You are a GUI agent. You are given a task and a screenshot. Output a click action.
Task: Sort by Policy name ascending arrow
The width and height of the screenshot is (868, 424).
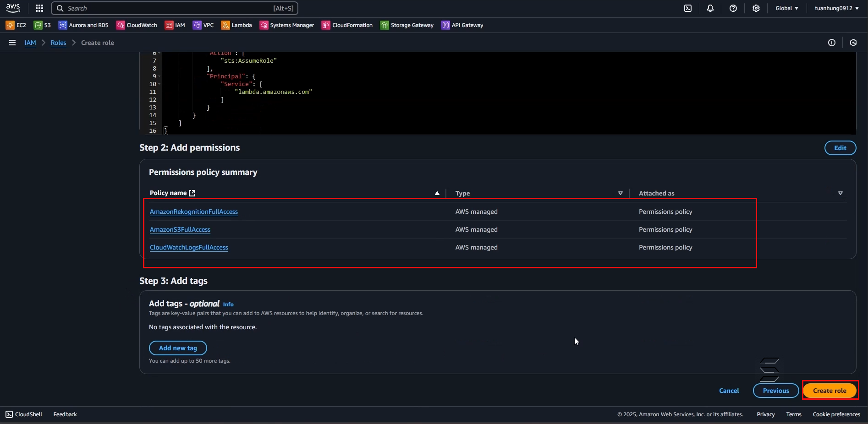click(437, 193)
